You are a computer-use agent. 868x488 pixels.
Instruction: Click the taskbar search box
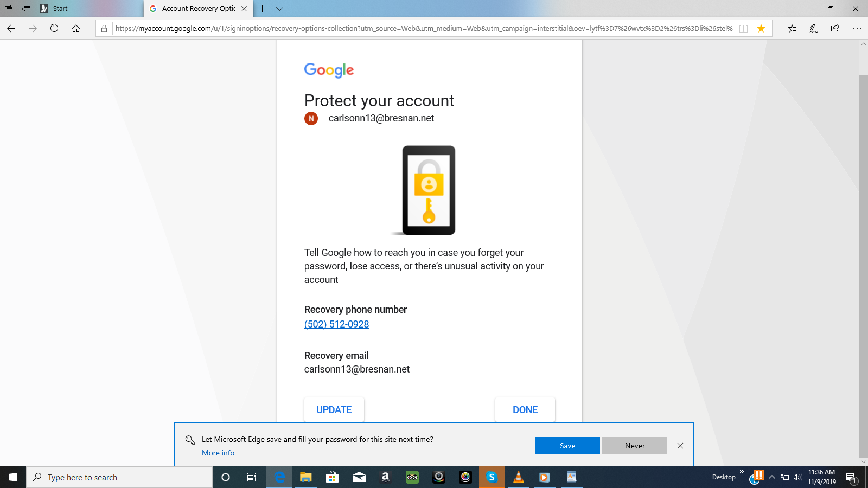coord(119,477)
